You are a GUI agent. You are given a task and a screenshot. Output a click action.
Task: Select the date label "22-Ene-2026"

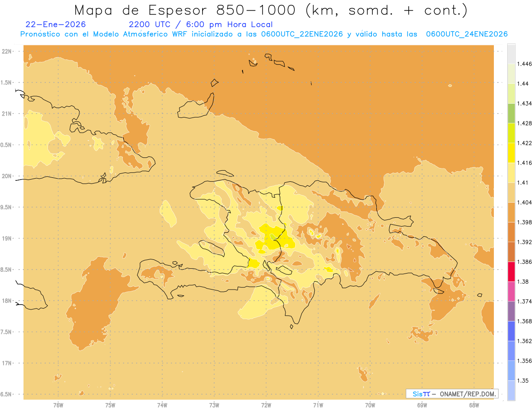coord(55,25)
